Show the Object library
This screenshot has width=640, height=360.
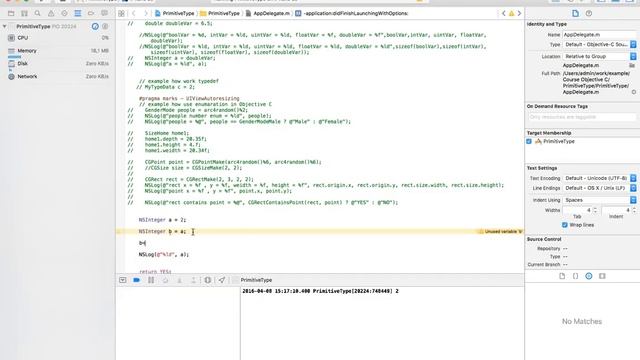589,276
